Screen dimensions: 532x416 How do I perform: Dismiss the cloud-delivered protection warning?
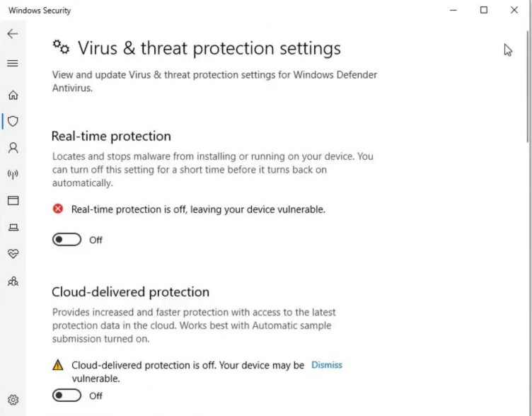326,365
